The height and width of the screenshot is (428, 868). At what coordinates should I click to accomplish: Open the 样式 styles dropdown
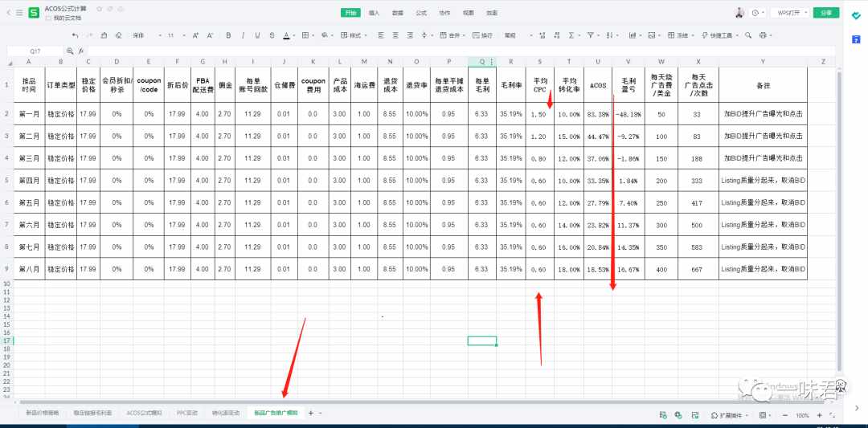[x=354, y=35]
